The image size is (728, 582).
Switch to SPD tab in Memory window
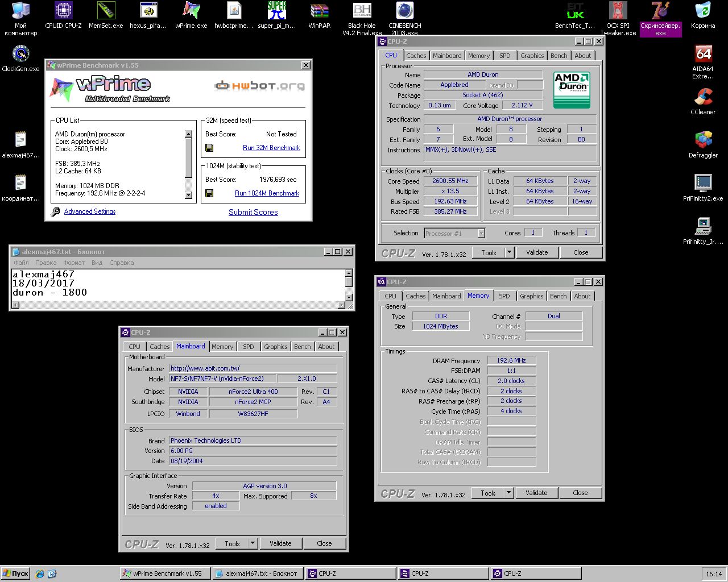[x=504, y=296]
